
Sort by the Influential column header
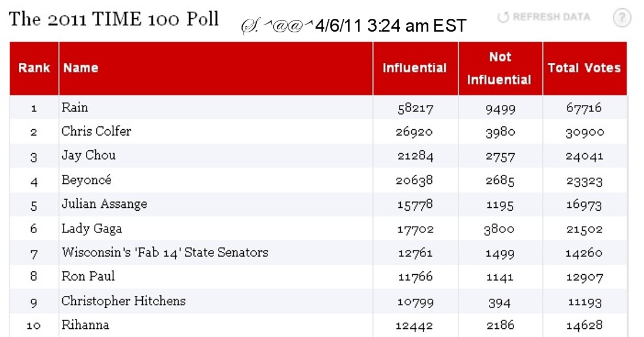pos(415,68)
